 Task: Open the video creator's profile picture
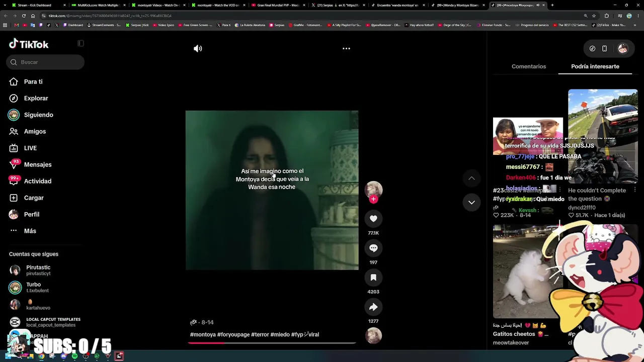(x=373, y=189)
